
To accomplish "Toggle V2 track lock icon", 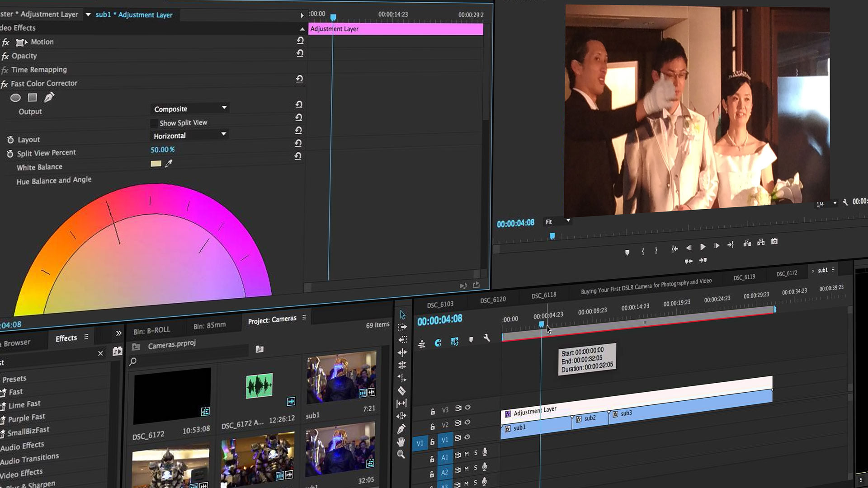I will [433, 426].
